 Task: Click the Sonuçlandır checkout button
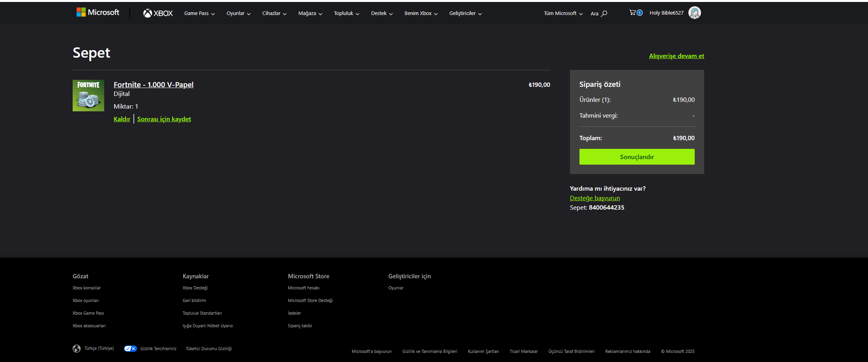point(637,157)
